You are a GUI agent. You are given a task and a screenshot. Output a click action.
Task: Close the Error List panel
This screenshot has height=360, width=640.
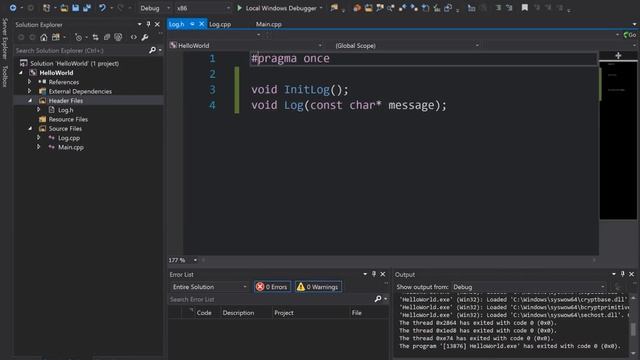coord(383,274)
